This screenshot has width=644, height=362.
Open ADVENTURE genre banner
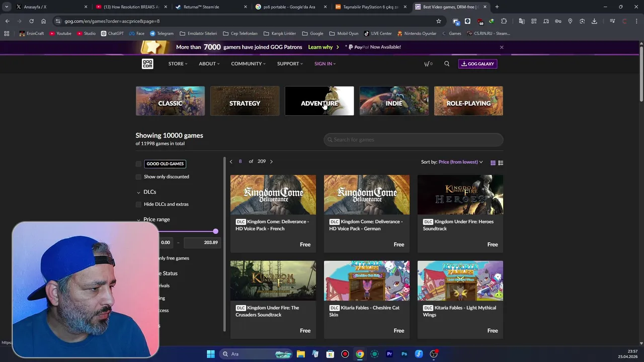tap(319, 101)
